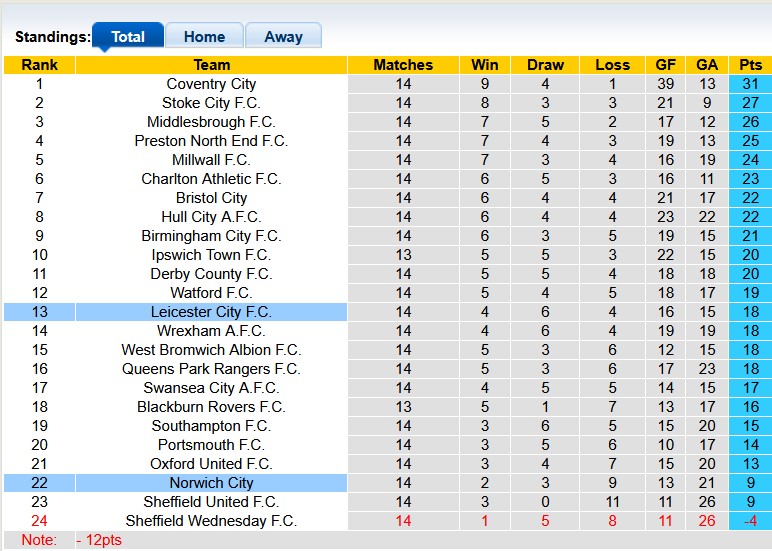This screenshot has width=772, height=551.
Task: Click Sheffield Wednesday's -4 points cell
Action: coord(750,521)
